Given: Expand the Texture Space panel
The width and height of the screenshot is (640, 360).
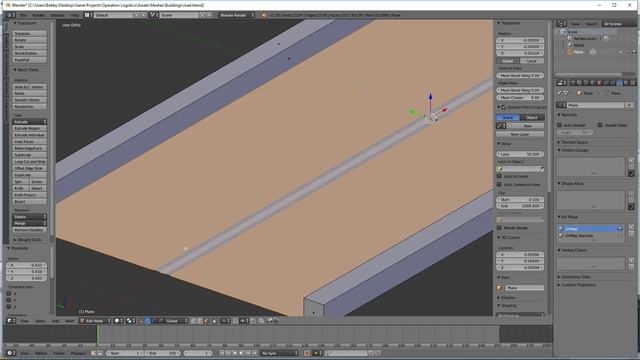Looking at the screenshot, I should coord(573,142).
